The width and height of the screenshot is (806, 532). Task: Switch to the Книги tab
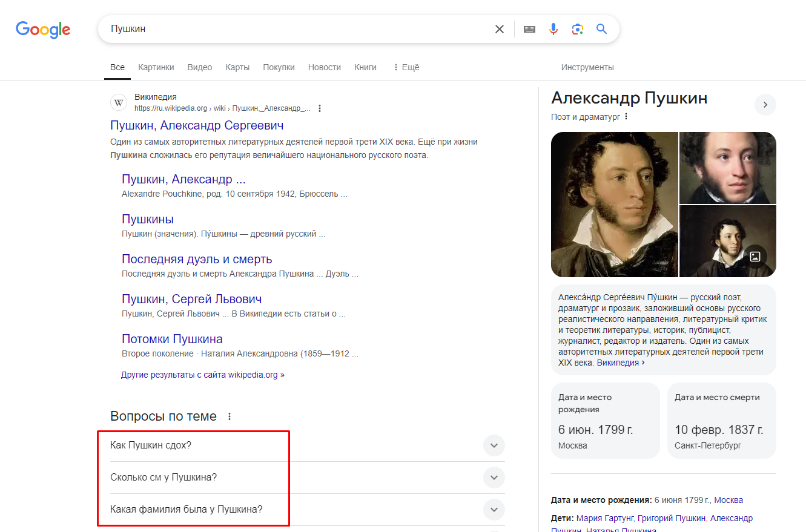tap(365, 67)
